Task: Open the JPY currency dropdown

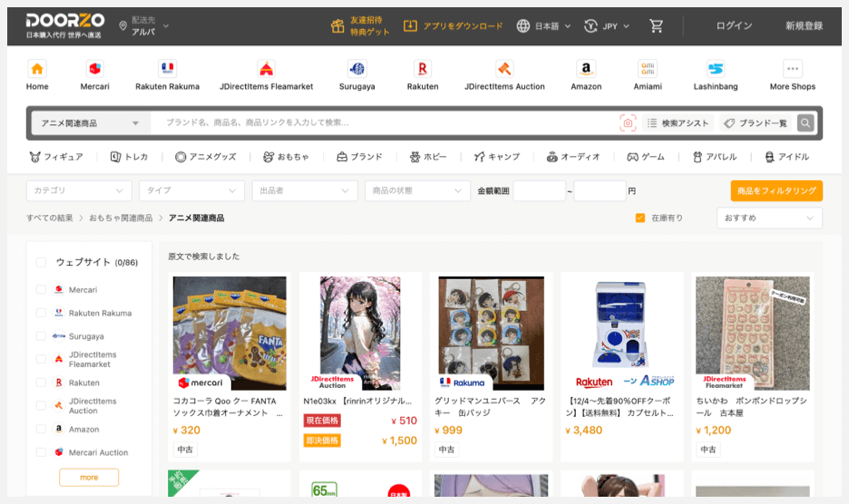Action: [x=616, y=26]
